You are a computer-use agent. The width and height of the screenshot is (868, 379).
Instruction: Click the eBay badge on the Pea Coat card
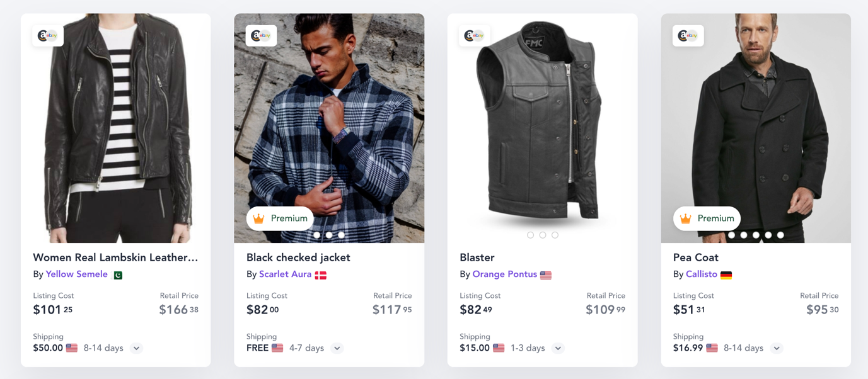coord(688,36)
